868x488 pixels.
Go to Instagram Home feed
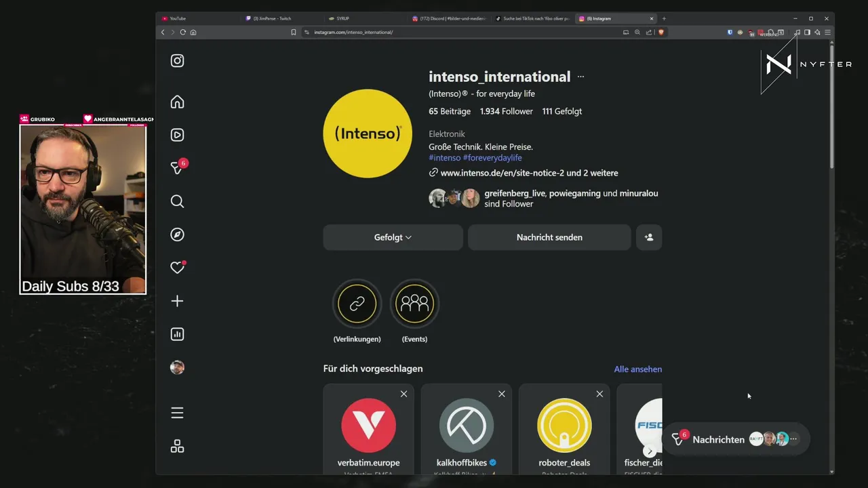[x=177, y=102]
